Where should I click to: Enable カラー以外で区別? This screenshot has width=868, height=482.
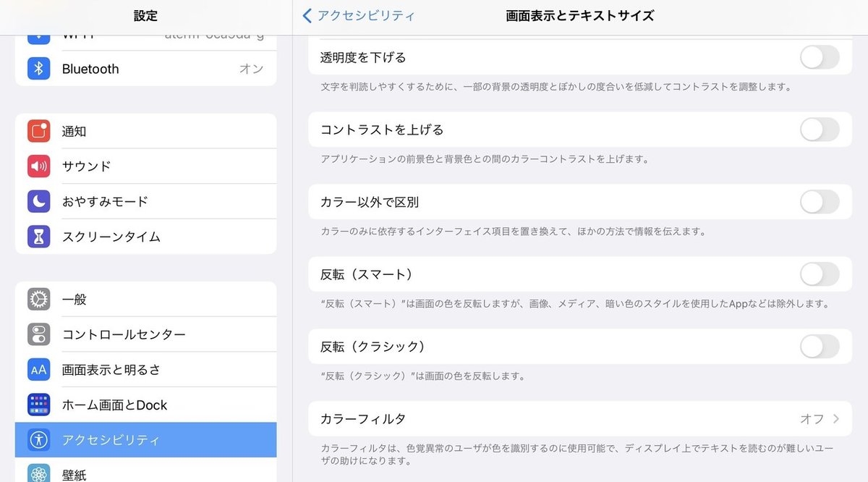(818, 202)
